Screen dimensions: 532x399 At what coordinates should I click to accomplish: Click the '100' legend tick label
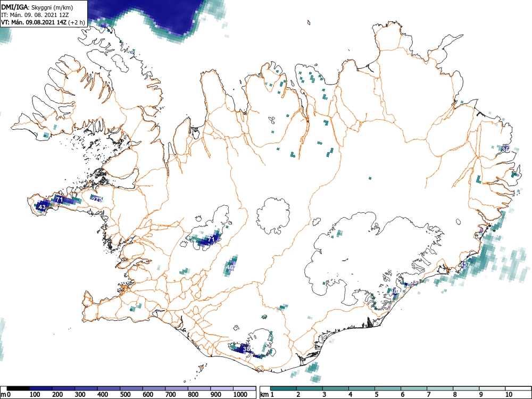click(x=35, y=395)
